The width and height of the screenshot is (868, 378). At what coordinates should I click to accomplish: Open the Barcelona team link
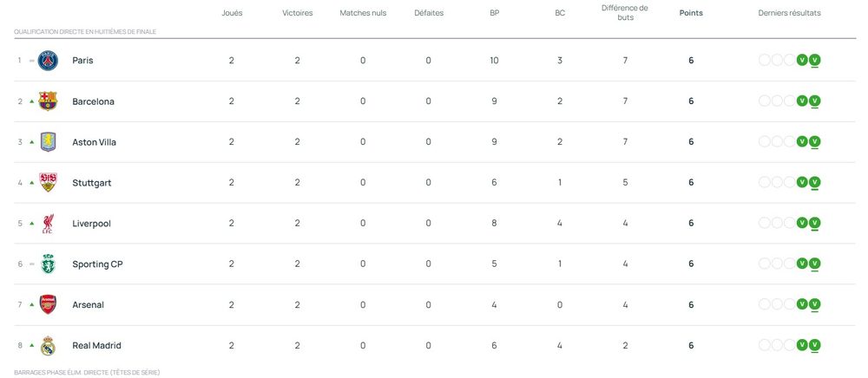pos(93,101)
